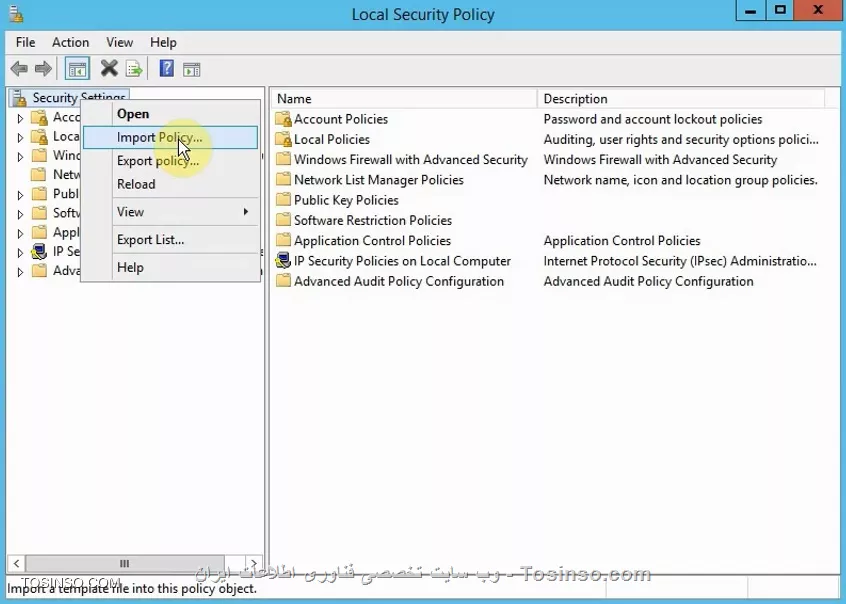Viewport: 846px width, 604px height.
Task: Click 'Internet Protocol Security (IPsec)' description
Action: [x=679, y=261]
